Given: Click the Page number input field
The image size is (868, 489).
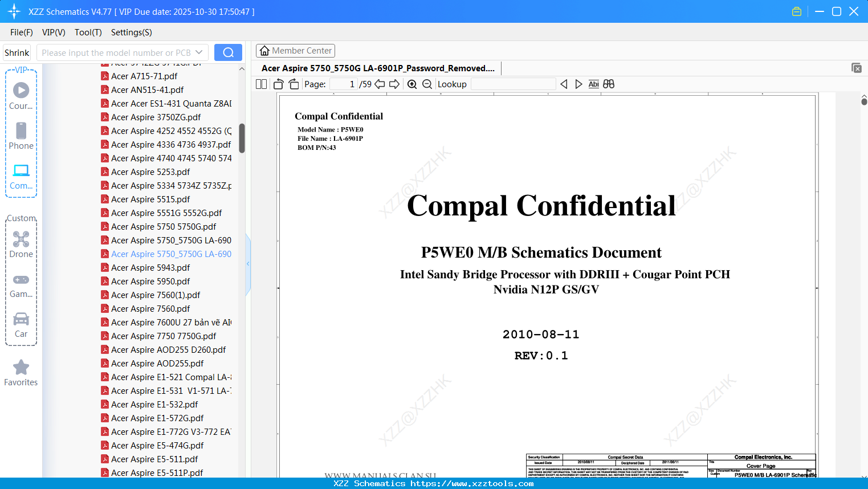Looking at the screenshot, I should point(343,84).
